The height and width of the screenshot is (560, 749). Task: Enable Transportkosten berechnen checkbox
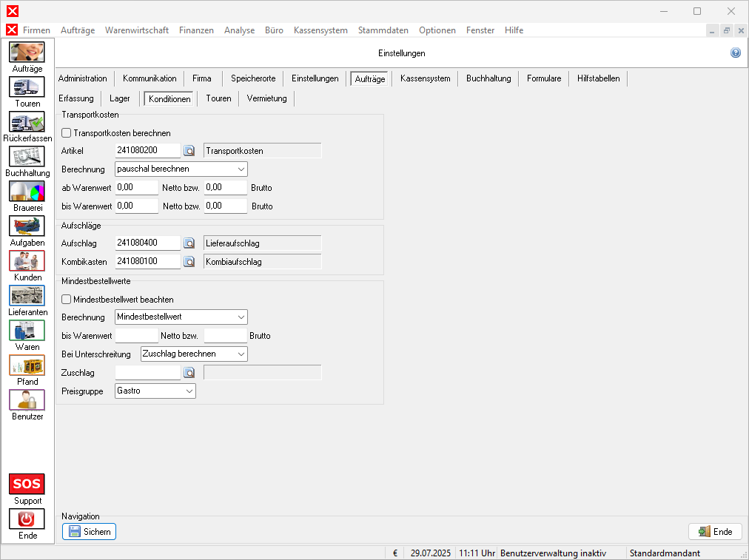coord(67,133)
